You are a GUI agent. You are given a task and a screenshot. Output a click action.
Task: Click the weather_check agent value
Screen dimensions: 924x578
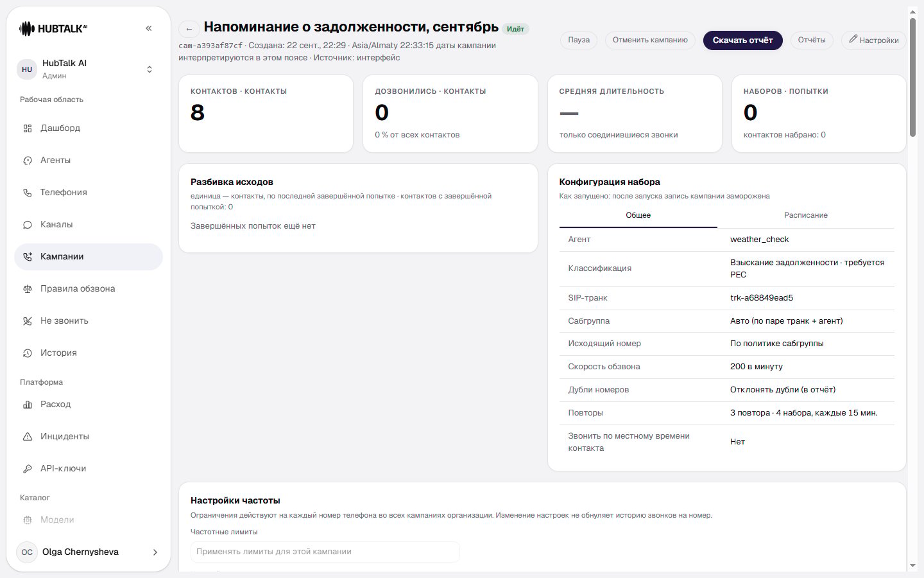(759, 240)
